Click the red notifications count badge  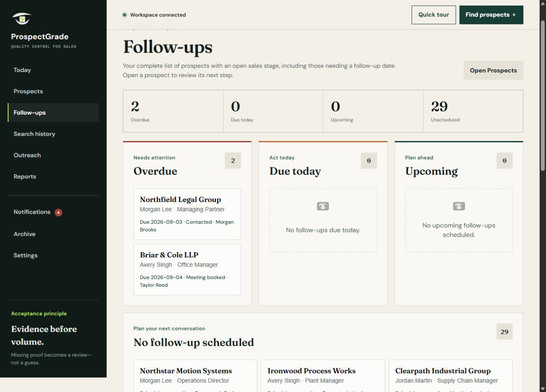pyautogui.click(x=58, y=212)
